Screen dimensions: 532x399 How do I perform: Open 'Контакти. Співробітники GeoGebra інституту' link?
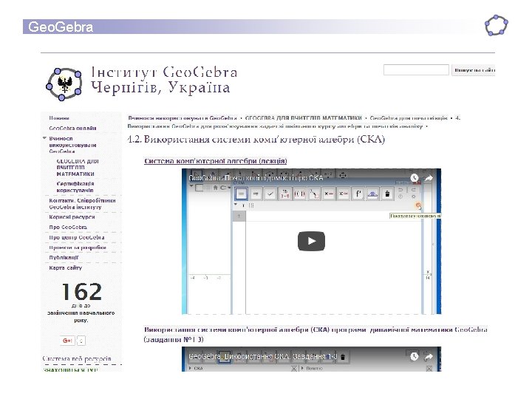point(83,204)
